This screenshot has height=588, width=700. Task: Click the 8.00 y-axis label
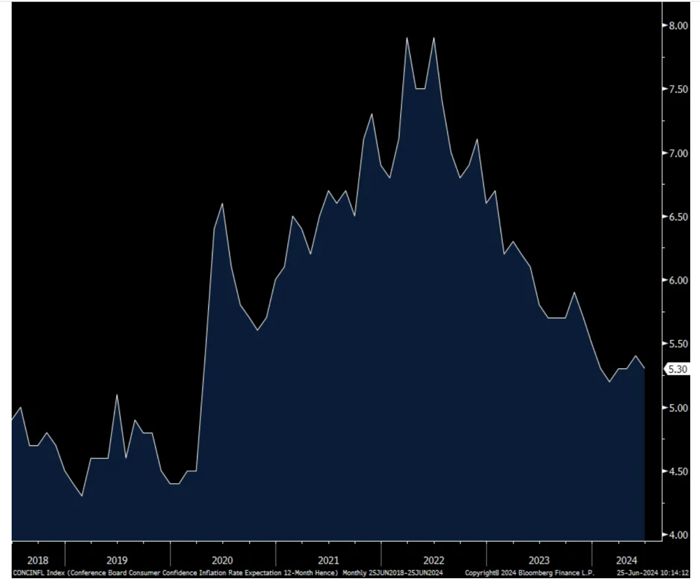coord(678,25)
